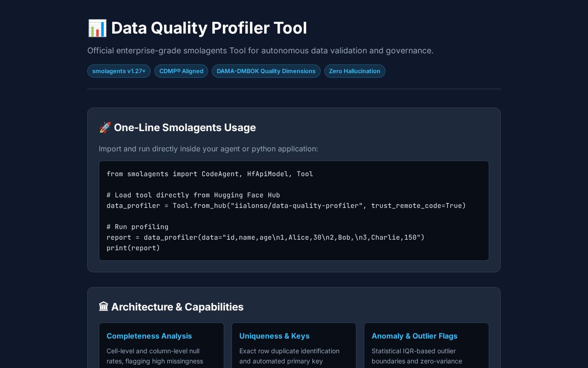
Task: Click the Cell-level and column-level null rates description
Action: point(155,356)
